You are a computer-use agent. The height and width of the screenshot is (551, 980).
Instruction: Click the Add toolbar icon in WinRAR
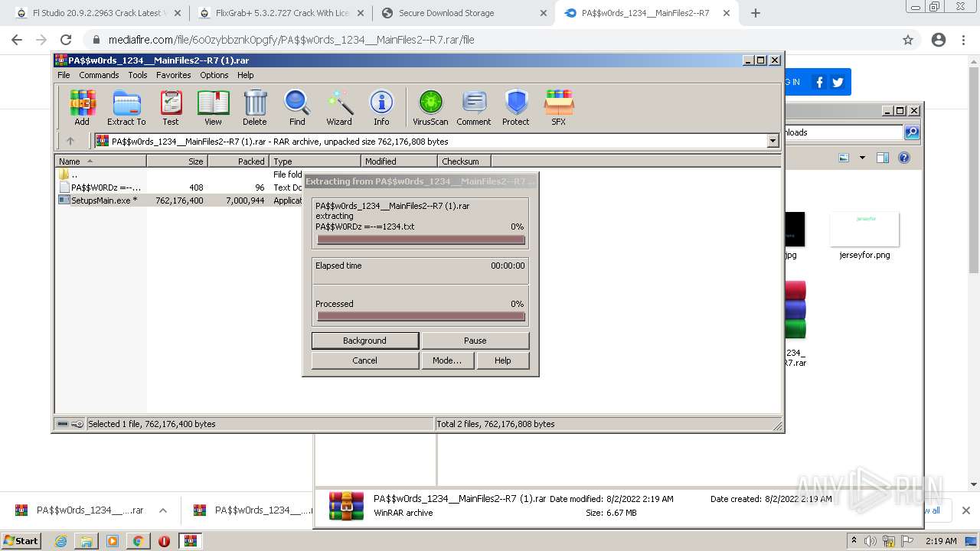click(82, 107)
